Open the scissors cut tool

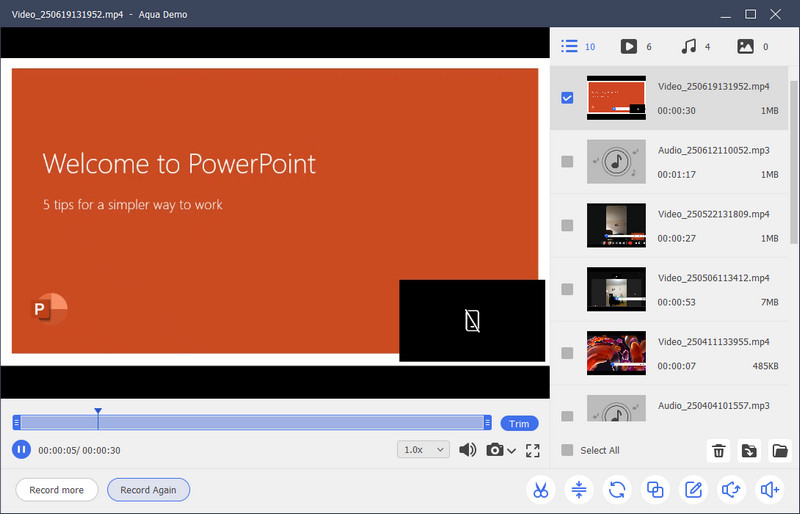pos(540,490)
